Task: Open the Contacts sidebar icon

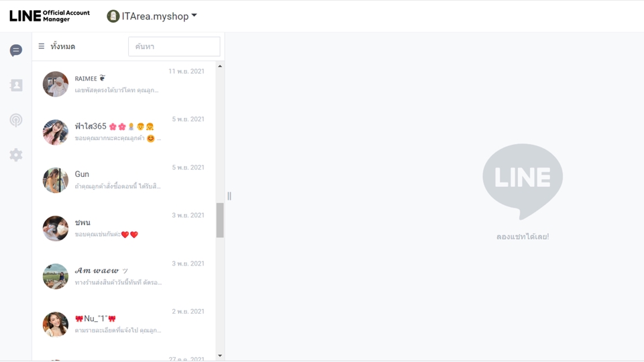Action: pyautogui.click(x=16, y=85)
